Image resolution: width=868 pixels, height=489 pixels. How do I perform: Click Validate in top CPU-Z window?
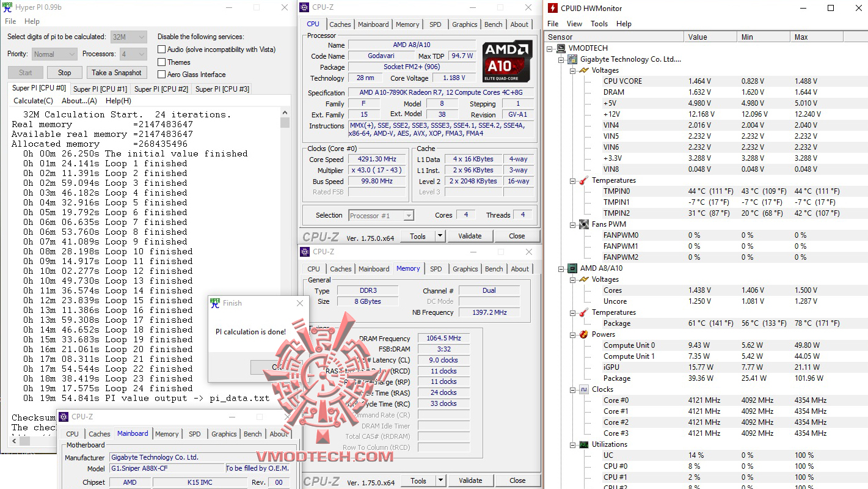(x=470, y=236)
